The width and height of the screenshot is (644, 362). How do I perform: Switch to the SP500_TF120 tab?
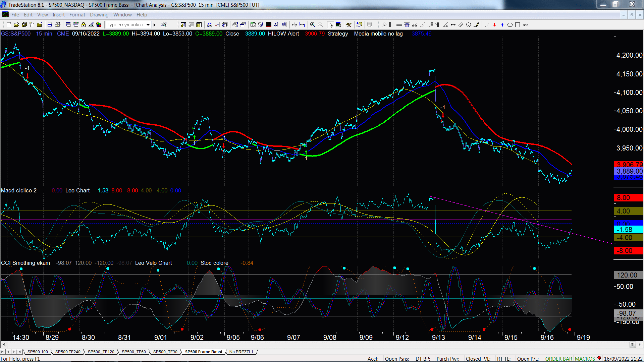point(101,352)
